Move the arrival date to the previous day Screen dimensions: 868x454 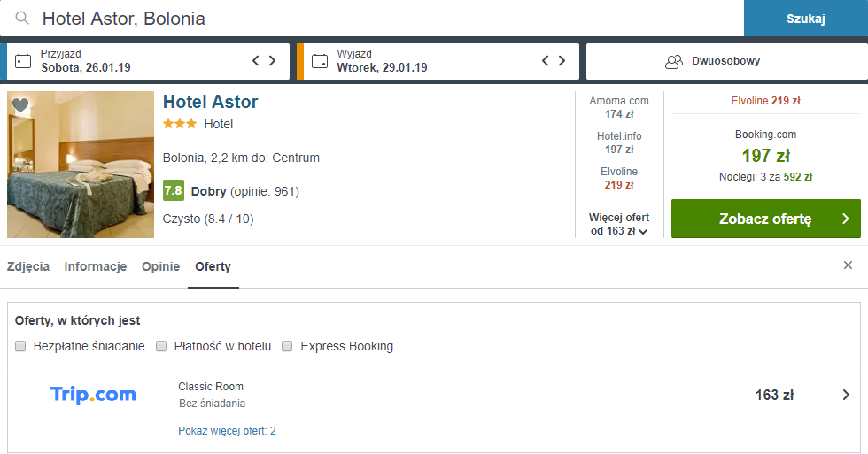coord(256,61)
